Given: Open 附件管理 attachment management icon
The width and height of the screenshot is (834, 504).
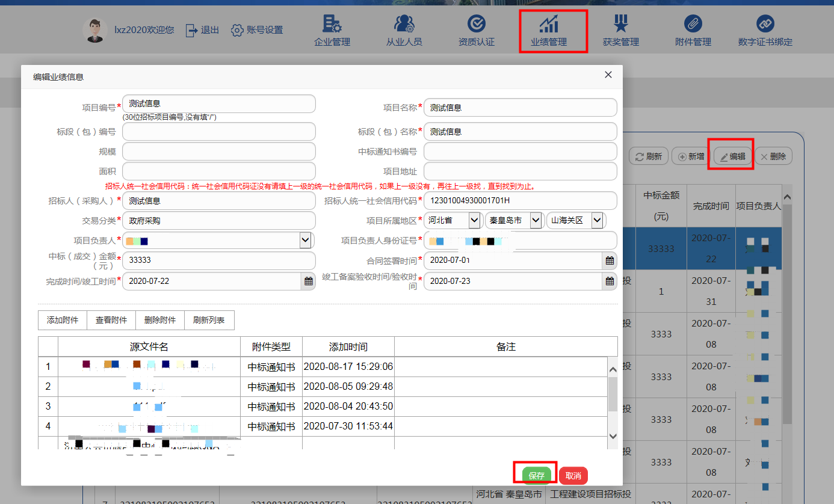Looking at the screenshot, I should pyautogui.click(x=693, y=31).
